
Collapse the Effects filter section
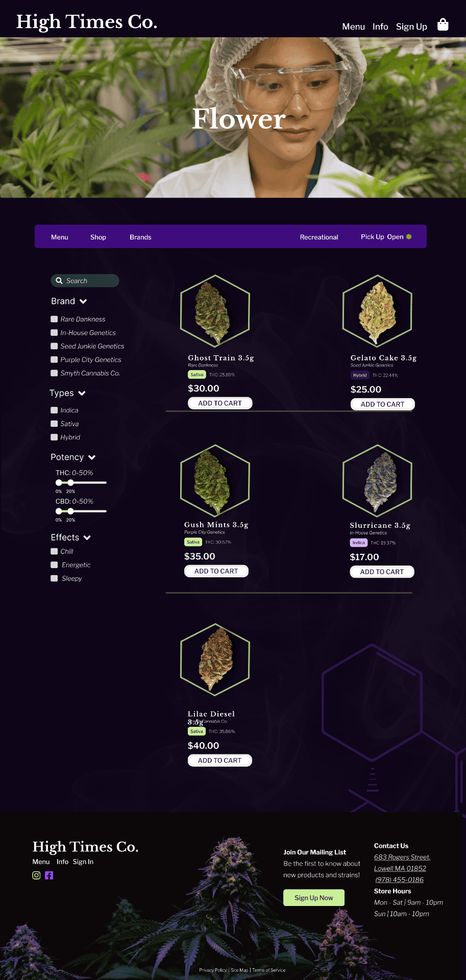point(87,537)
